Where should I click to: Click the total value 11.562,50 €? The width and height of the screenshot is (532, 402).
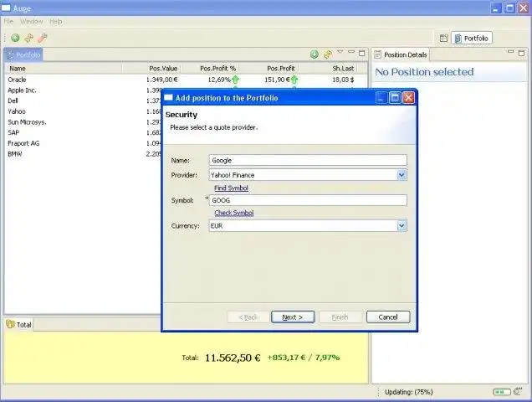click(233, 358)
